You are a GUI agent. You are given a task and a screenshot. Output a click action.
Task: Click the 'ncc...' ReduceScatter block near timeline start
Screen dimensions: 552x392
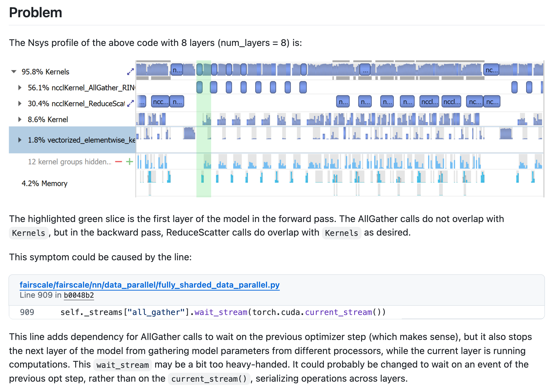click(160, 102)
